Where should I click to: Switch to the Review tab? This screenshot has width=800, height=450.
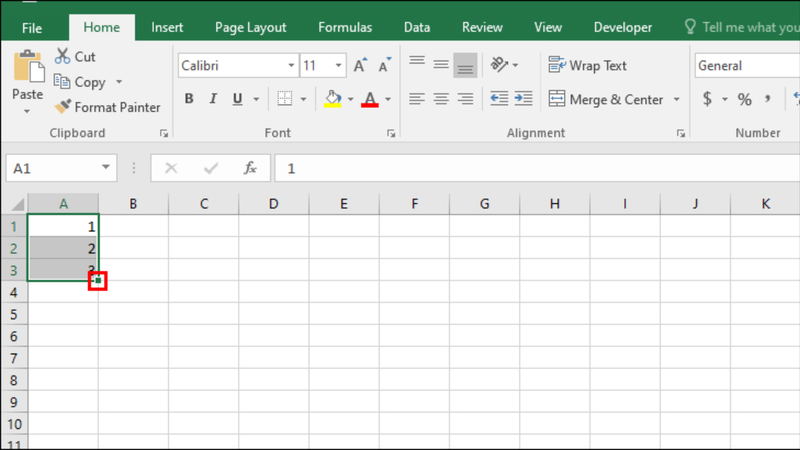(x=482, y=28)
